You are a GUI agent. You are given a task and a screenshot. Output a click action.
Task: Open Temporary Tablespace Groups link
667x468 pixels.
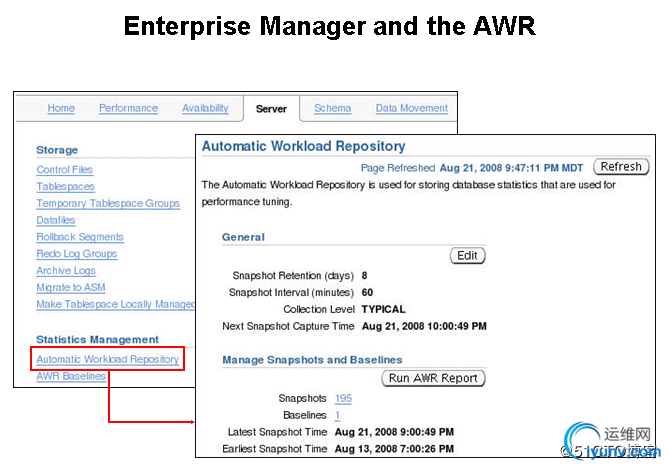pyautogui.click(x=108, y=203)
